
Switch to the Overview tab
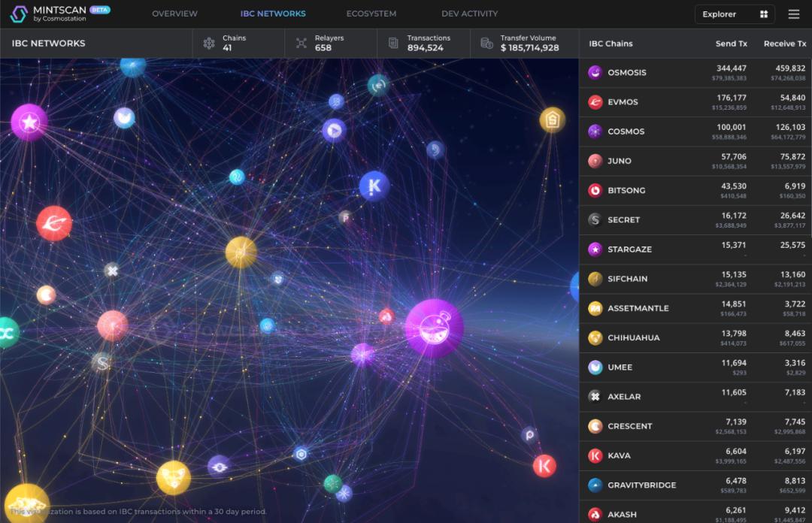click(x=174, y=14)
